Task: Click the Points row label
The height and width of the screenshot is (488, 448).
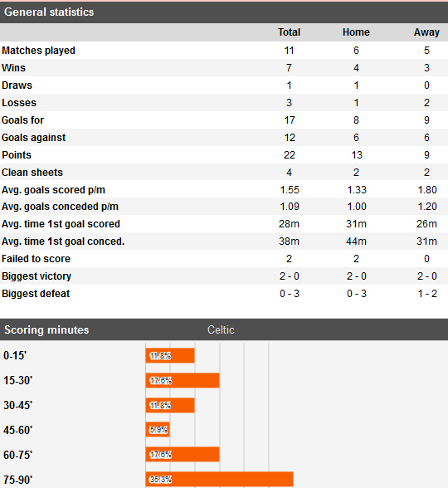Action: (x=17, y=155)
